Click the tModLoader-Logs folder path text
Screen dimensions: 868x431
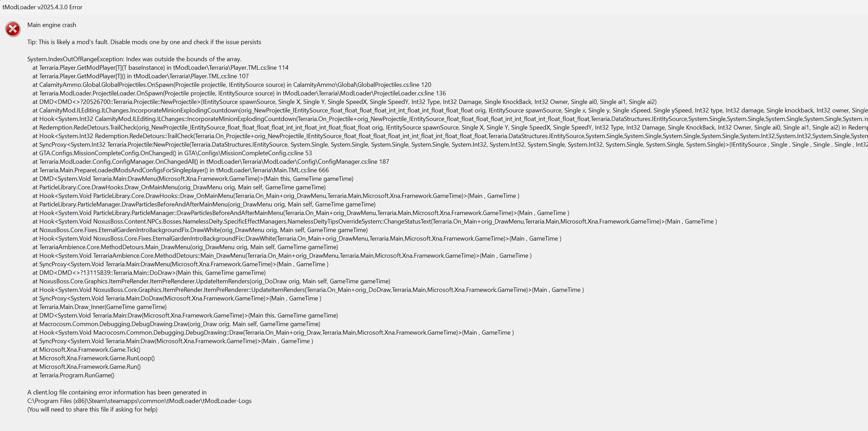[139, 401]
